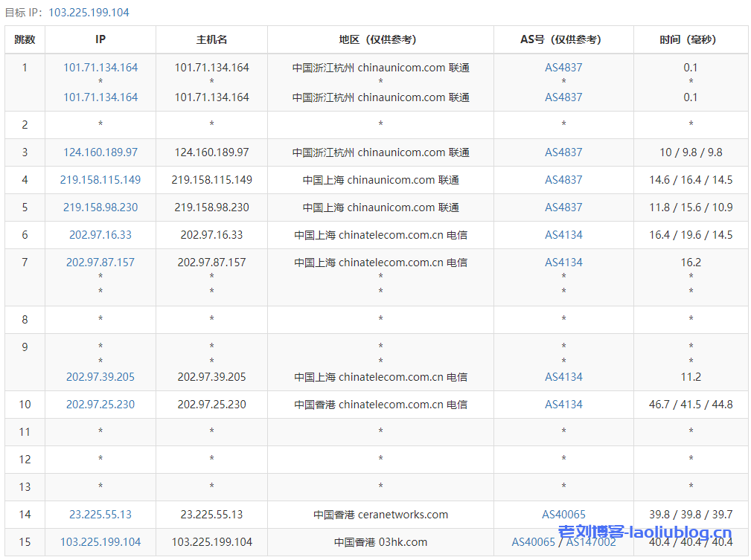Select the 时间（毫秒） column header
The width and height of the screenshot is (751, 560).
point(691,39)
